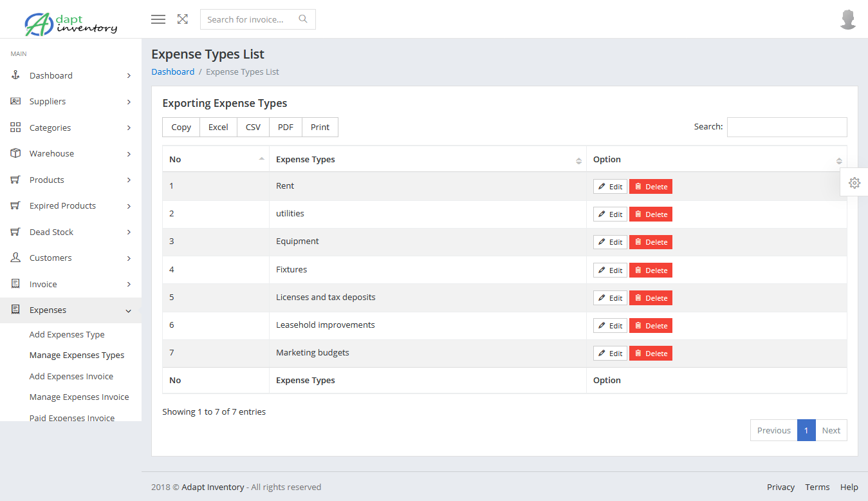
Task: Click the Customers person icon in sidebar
Action: click(15, 258)
